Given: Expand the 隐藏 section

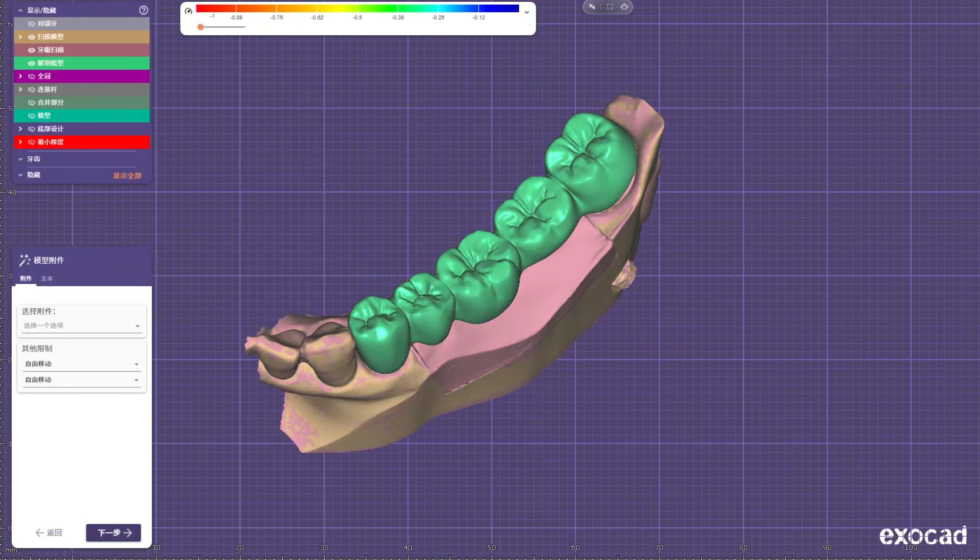Looking at the screenshot, I should coord(20,175).
